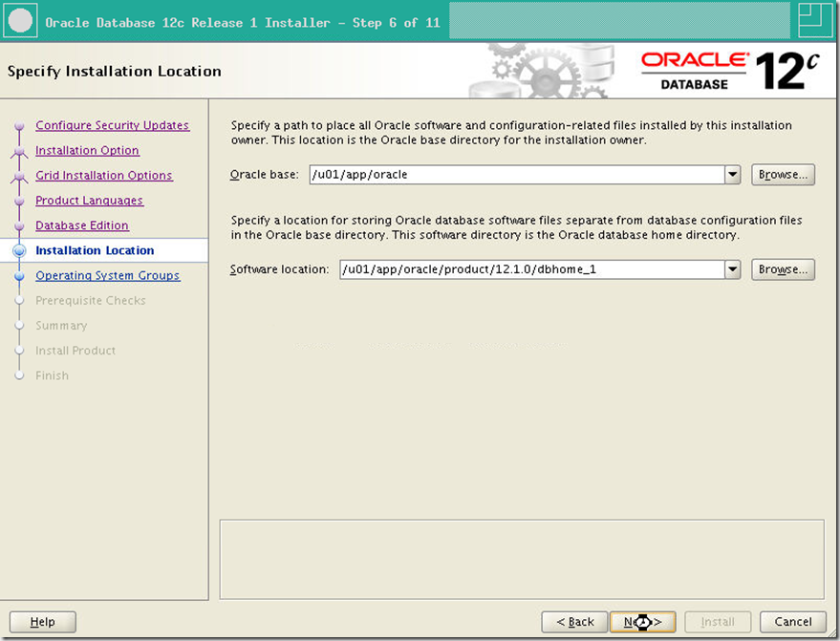The height and width of the screenshot is (641, 840).
Task: Browse for Oracle base directory
Action: click(x=783, y=175)
